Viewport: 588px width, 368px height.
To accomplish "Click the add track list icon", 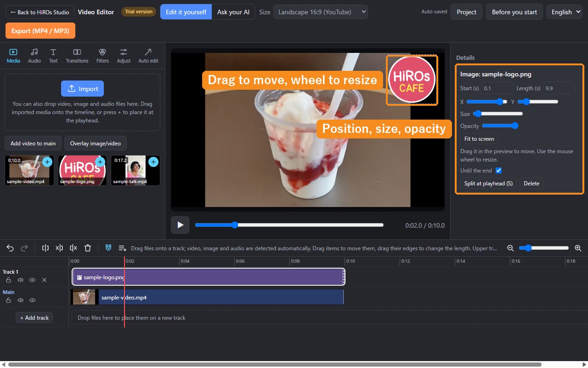I will [123, 248].
